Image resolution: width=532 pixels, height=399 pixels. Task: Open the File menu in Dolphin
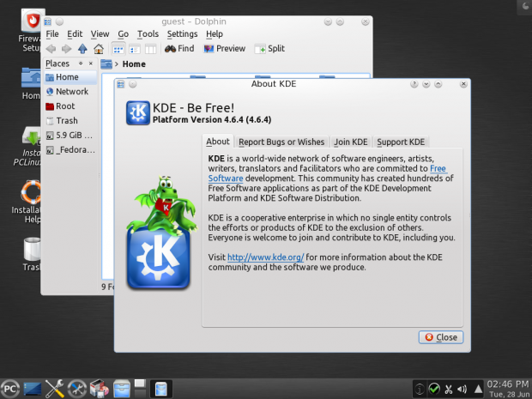point(52,34)
